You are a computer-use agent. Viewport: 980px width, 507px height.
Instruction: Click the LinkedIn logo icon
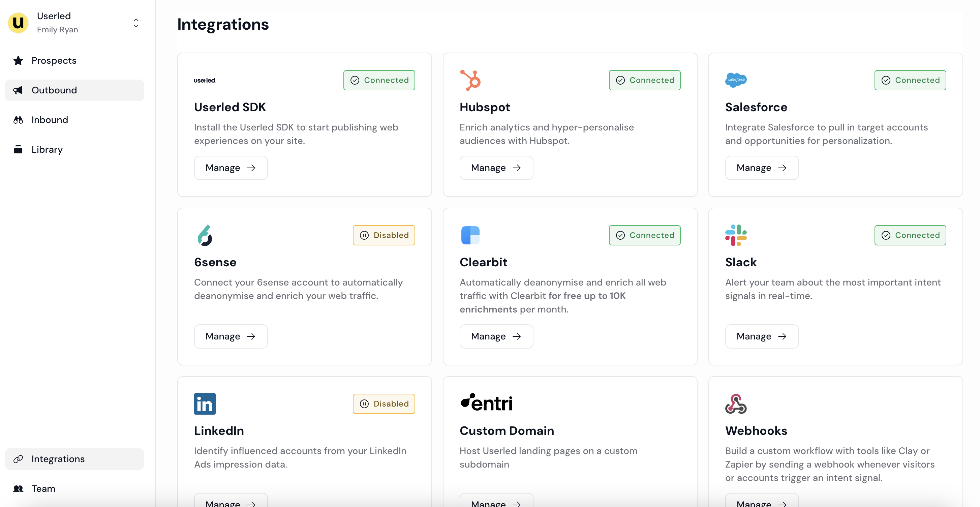click(x=205, y=404)
